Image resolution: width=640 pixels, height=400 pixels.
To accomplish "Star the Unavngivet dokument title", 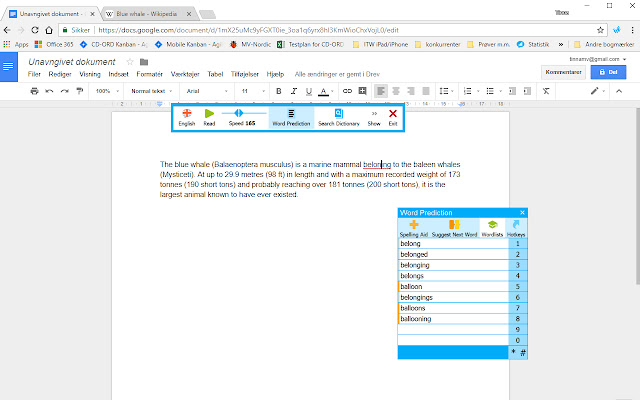I will click(129, 62).
